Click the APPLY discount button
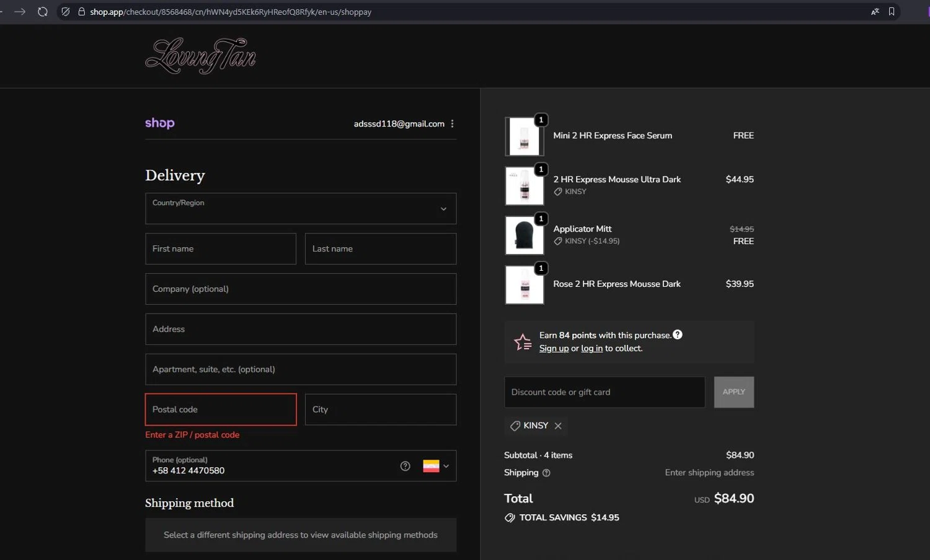This screenshot has height=560, width=930. click(x=734, y=392)
